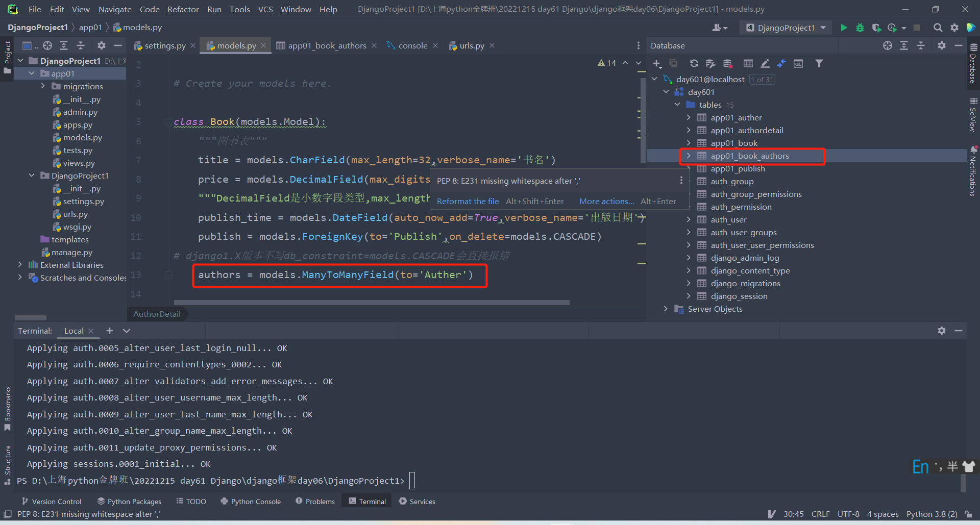The width and height of the screenshot is (980, 525).
Task: Toggle the En input method indicator
Action: coord(920,466)
